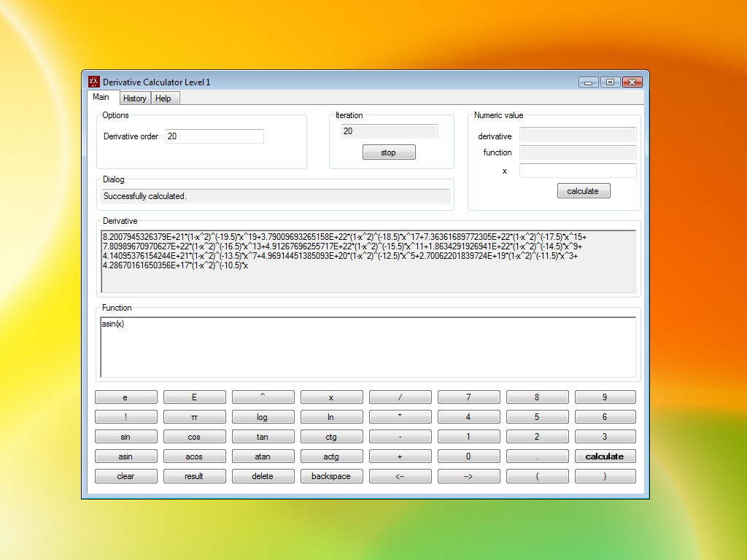Insert the sin function
Viewport: 747px width, 560px height.
(125, 437)
